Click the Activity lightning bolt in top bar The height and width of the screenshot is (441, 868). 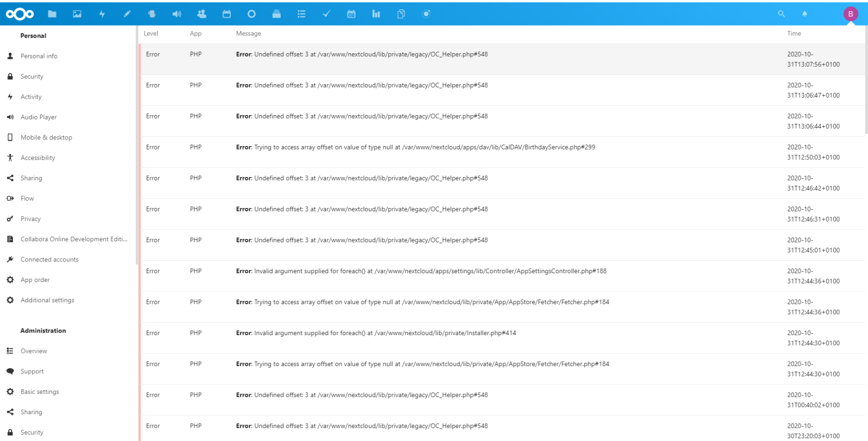102,14
